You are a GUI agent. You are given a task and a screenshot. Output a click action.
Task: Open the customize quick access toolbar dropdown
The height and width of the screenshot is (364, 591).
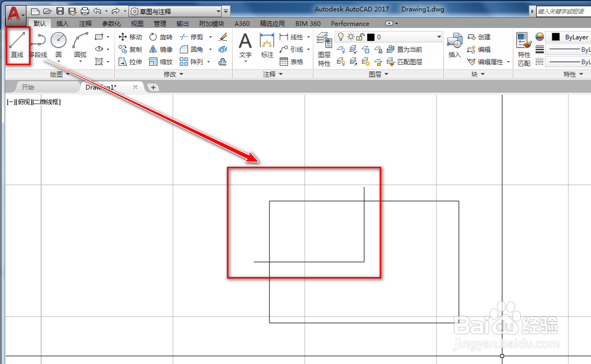(226, 11)
